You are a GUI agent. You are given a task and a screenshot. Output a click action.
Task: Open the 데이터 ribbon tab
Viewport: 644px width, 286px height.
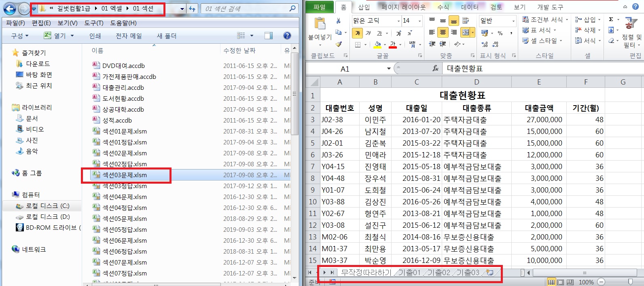(x=469, y=7)
